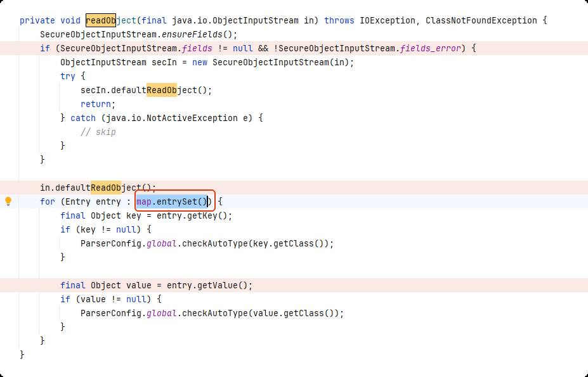This screenshot has width=588, height=377.
Task: Click 'in.defaultReadObject();' statement
Action: pos(98,188)
